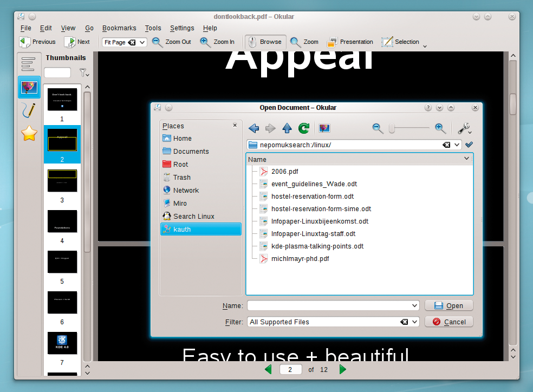Select kde-plasma-talking-points.odt file
This screenshot has width=533, height=392.
[x=311, y=246]
